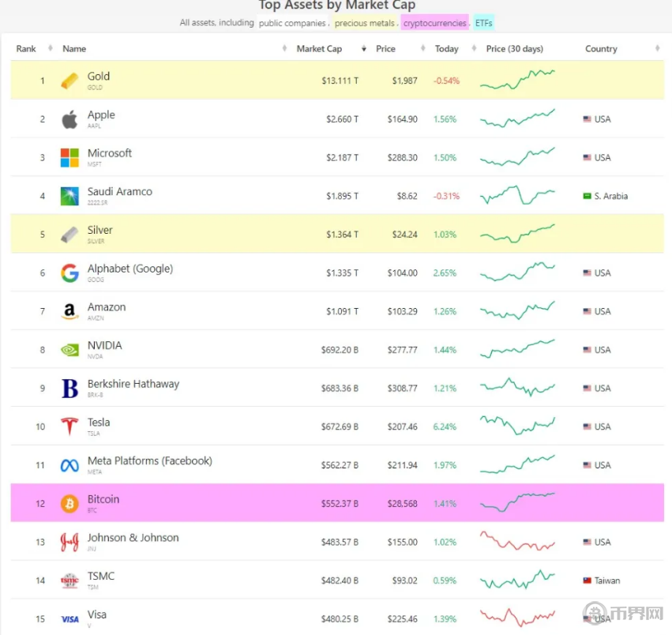Click the Google G logo
This screenshot has width=672, height=635.
pyautogui.click(x=69, y=272)
